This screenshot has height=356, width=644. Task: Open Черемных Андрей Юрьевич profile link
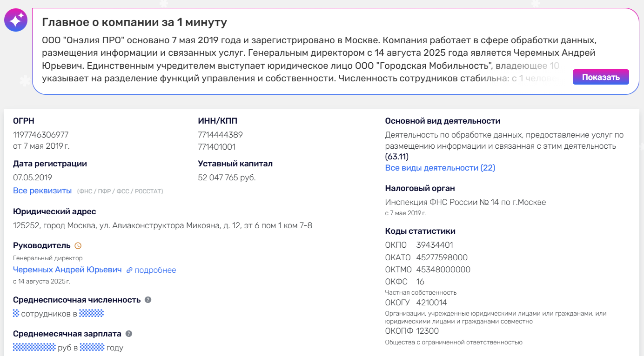[67, 270]
